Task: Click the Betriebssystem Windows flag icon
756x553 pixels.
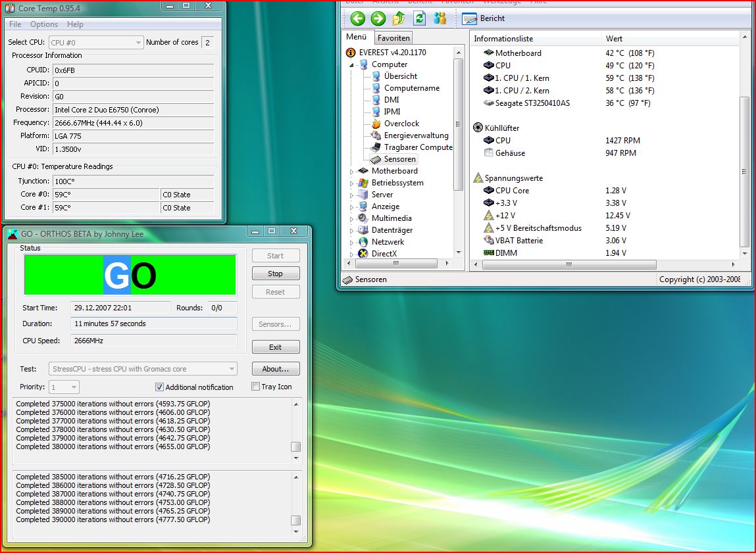Action: 363,183
